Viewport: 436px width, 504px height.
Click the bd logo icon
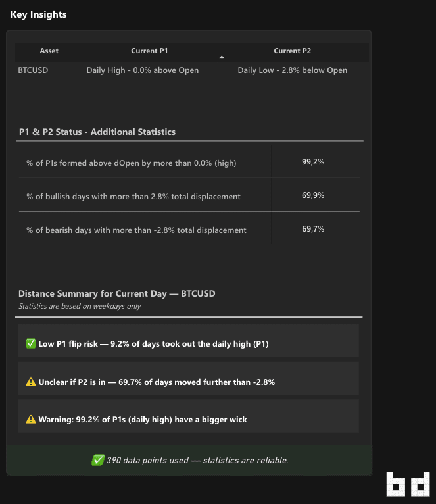pyautogui.click(x=408, y=484)
